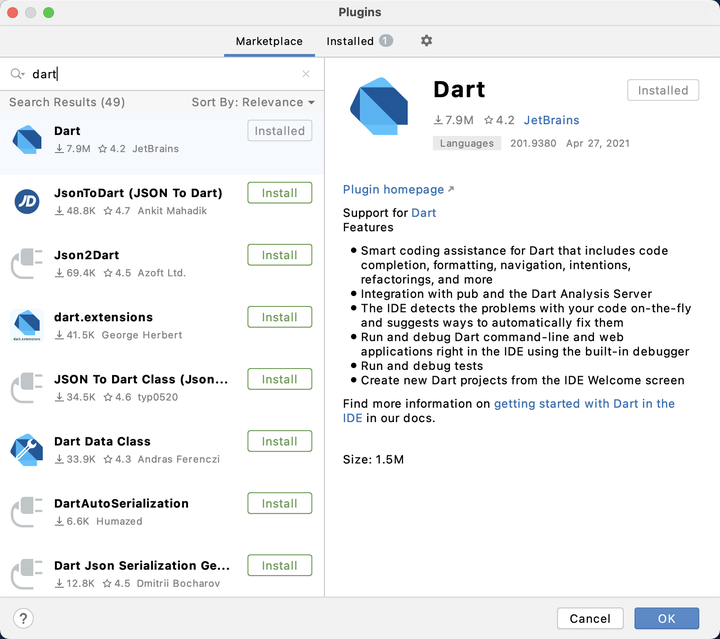Select the DartAutoSerialization result title
The width and height of the screenshot is (720, 639).
(121, 504)
